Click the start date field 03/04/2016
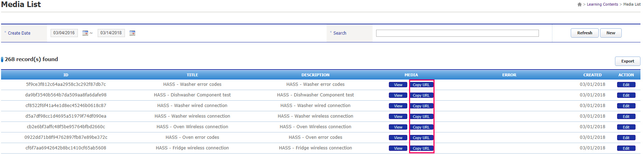The width and height of the screenshot is (644, 154). click(x=64, y=33)
